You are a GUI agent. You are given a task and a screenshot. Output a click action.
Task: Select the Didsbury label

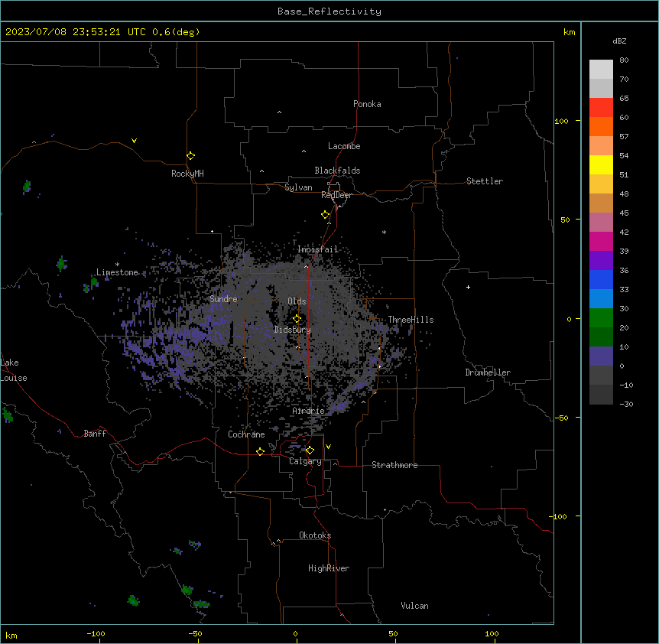point(293,330)
